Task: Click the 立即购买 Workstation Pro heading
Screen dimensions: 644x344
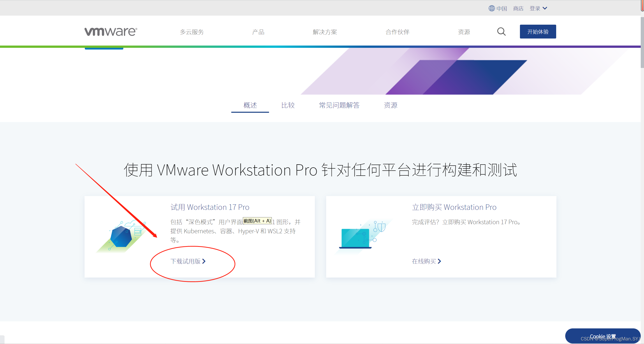Action: tap(454, 207)
